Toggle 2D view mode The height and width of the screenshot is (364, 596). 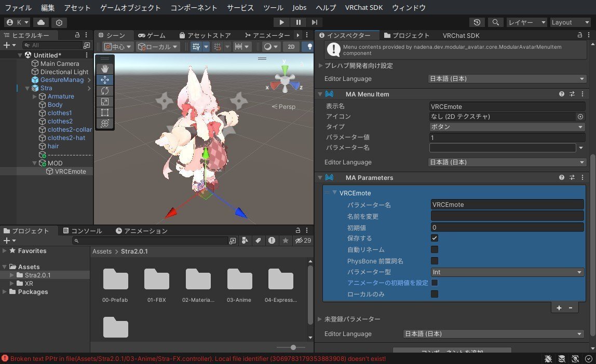[x=291, y=47]
